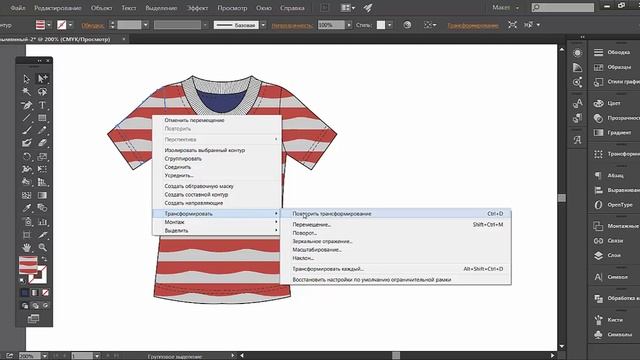This screenshot has height=360, width=640.
Task: Choose Зеркальное отражение in submenu
Action: (x=396, y=241)
